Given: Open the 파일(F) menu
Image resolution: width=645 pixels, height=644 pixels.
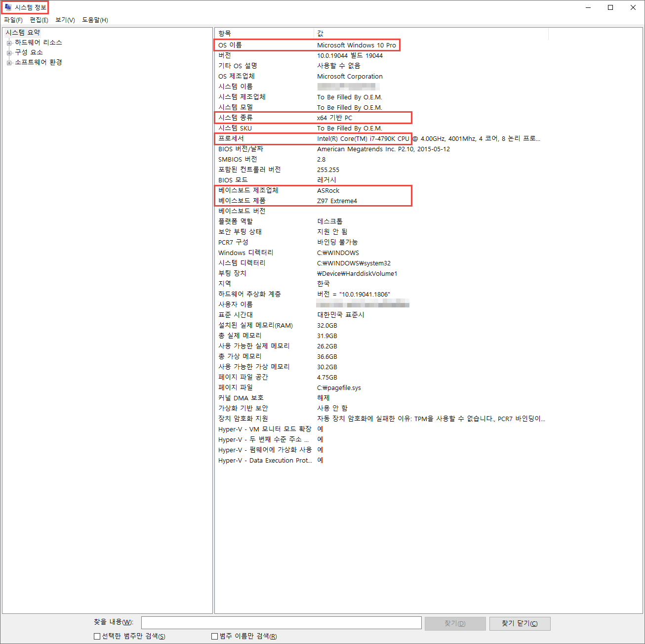Looking at the screenshot, I should pyautogui.click(x=13, y=20).
